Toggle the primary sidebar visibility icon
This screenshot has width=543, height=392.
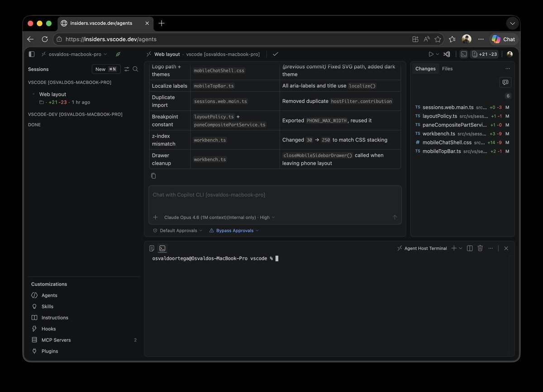pos(31,54)
